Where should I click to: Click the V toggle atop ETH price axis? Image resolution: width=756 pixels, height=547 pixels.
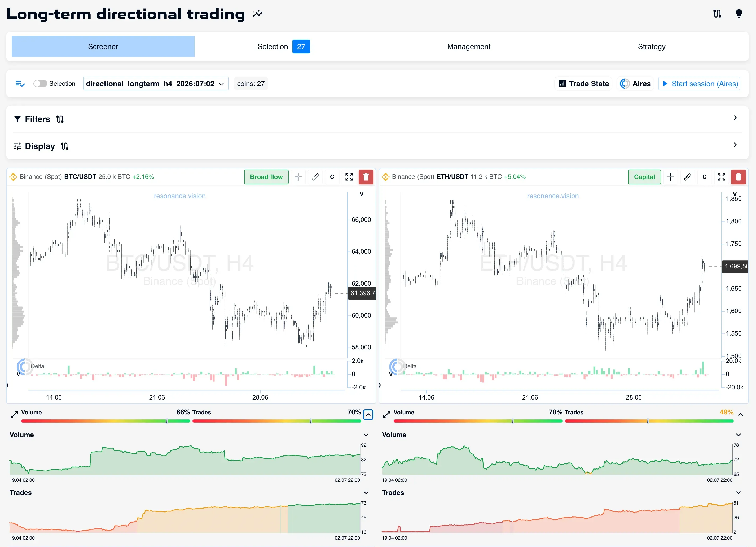pos(735,194)
